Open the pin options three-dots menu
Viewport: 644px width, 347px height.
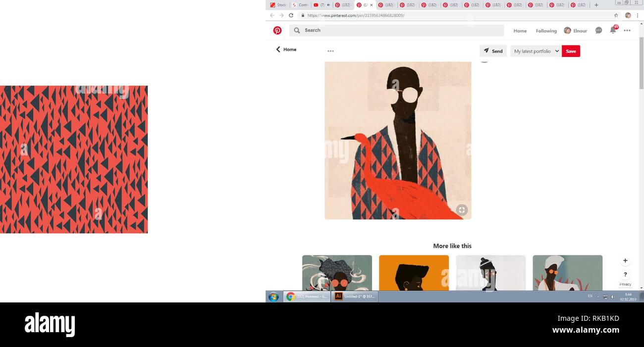[x=330, y=51]
